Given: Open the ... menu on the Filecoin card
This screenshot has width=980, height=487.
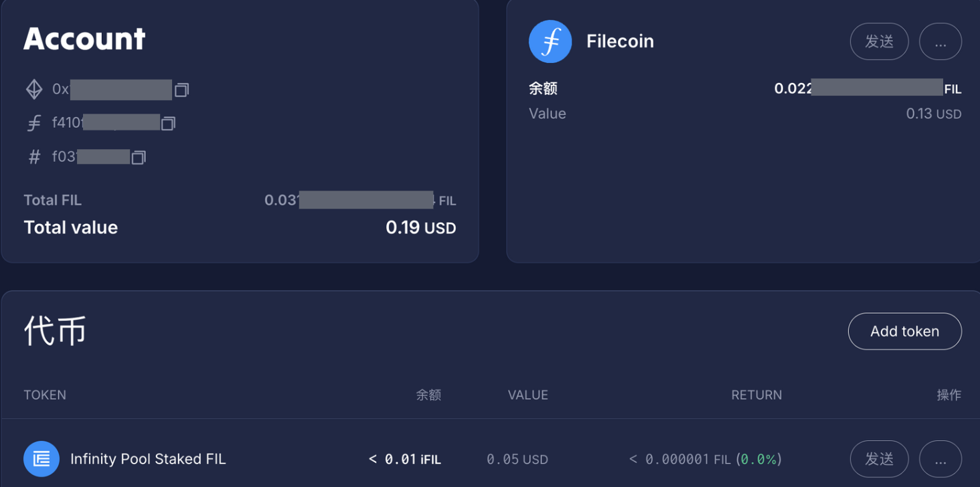Looking at the screenshot, I should pos(940,41).
